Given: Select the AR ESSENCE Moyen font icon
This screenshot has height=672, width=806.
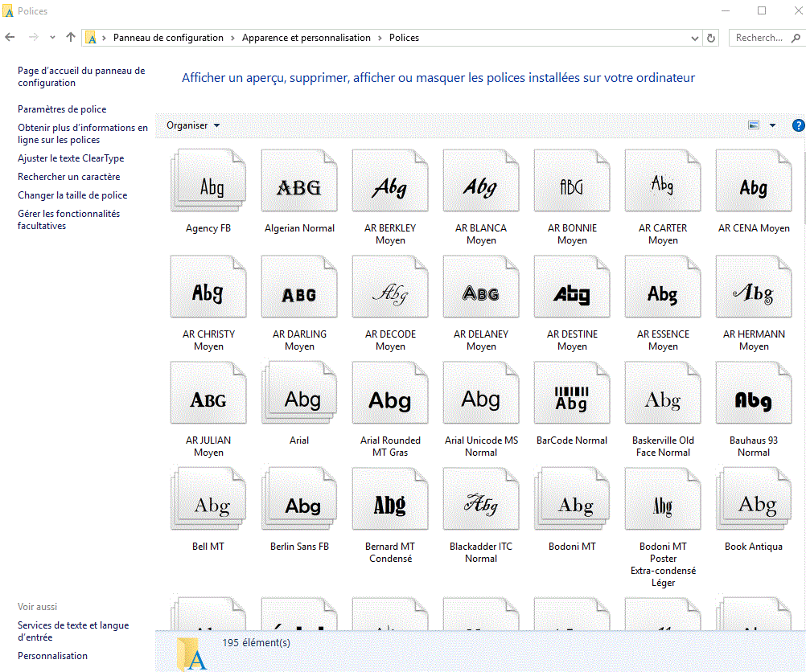Looking at the screenshot, I should [663, 286].
